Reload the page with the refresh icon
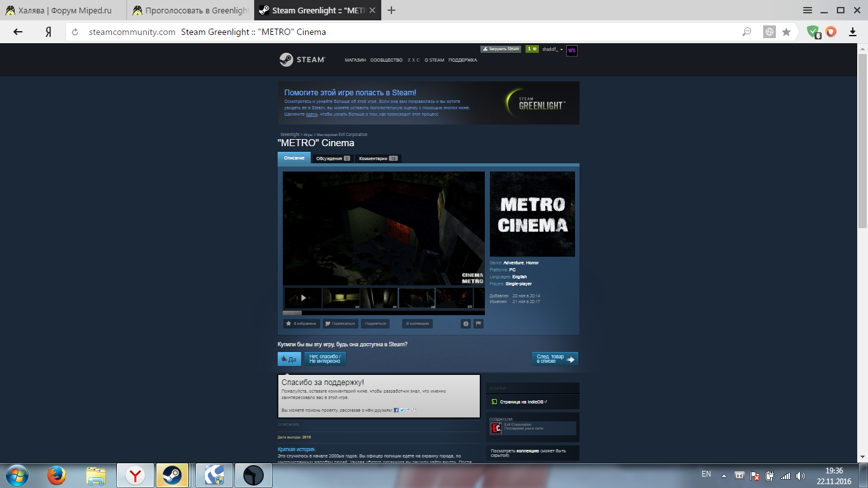 tap(75, 32)
